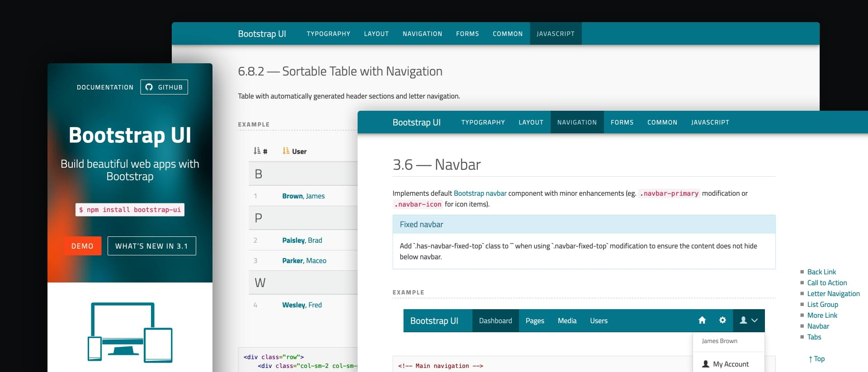Click the 3.6 — Navbar heading
The image size is (868, 372).
click(437, 165)
